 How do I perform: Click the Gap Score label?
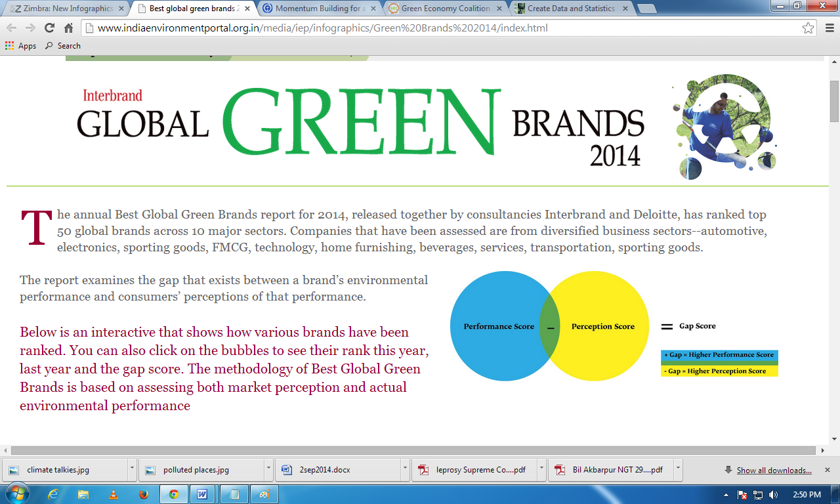(697, 326)
